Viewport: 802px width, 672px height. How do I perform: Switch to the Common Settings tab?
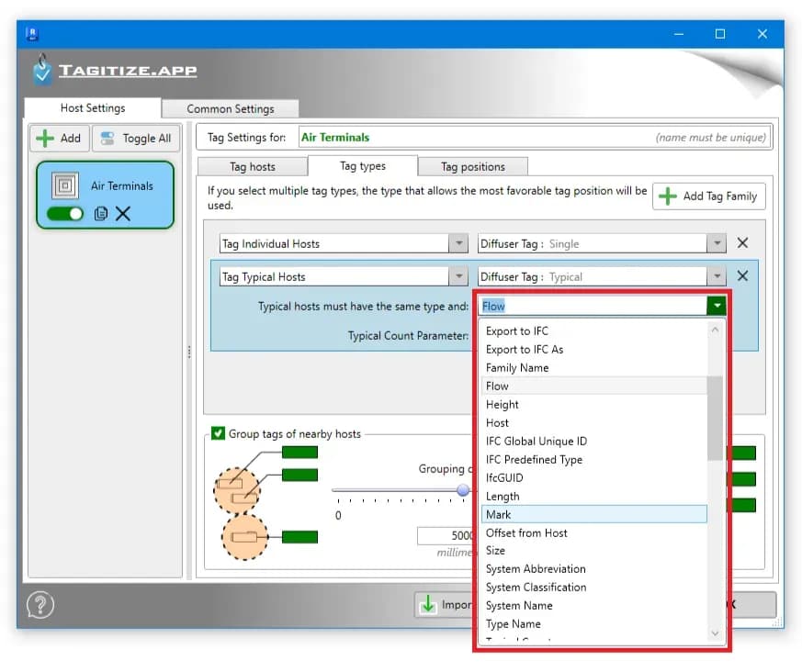231,109
